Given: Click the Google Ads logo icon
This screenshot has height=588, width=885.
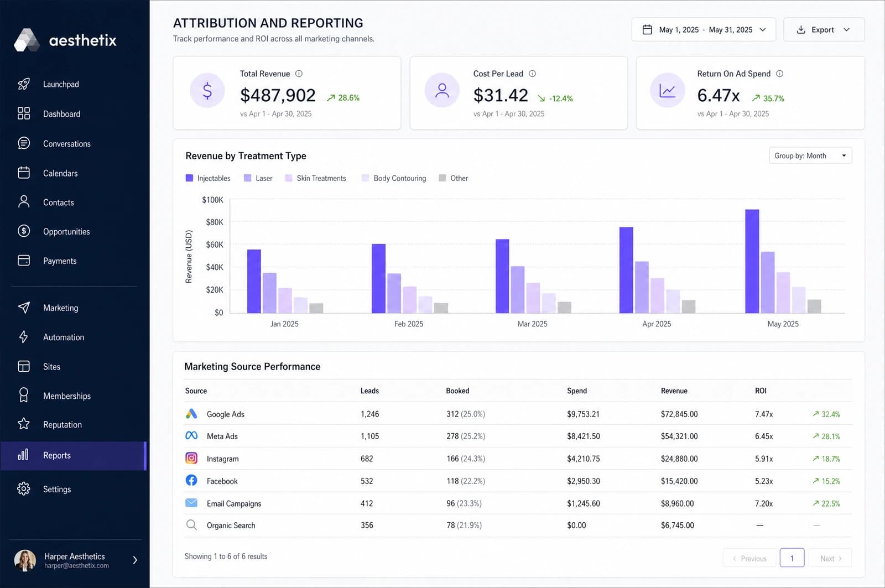Looking at the screenshot, I should tap(191, 414).
